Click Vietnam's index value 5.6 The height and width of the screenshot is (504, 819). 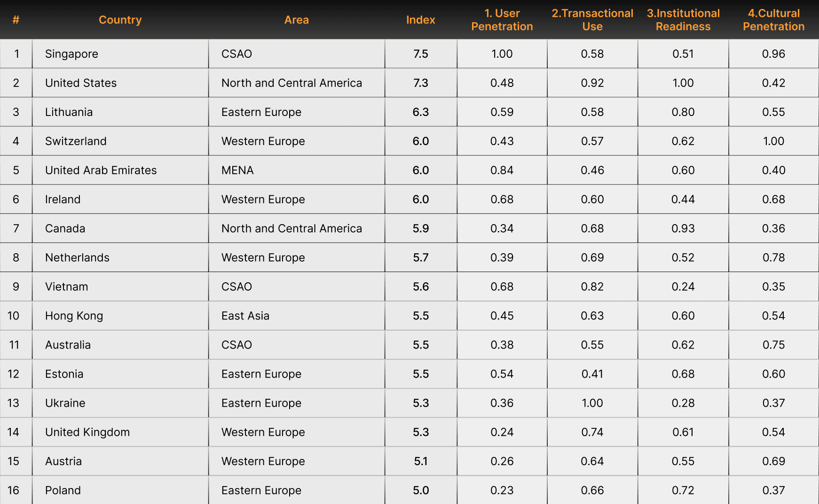coord(420,287)
